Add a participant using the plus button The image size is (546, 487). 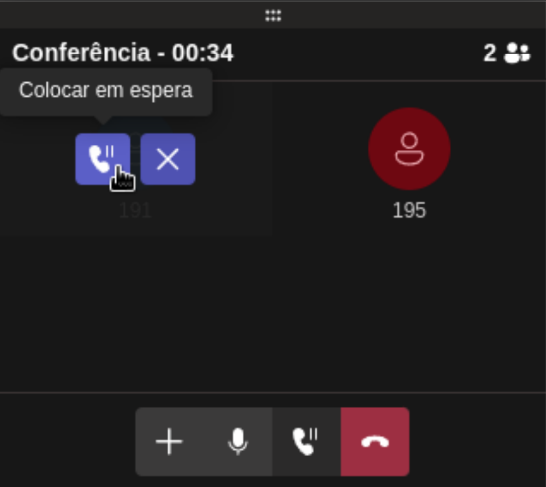(x=169, y=441)
